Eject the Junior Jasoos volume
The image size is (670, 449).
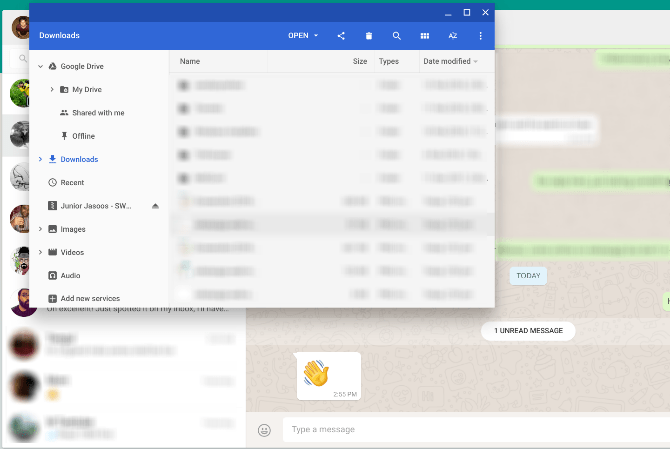pos(156,206)
